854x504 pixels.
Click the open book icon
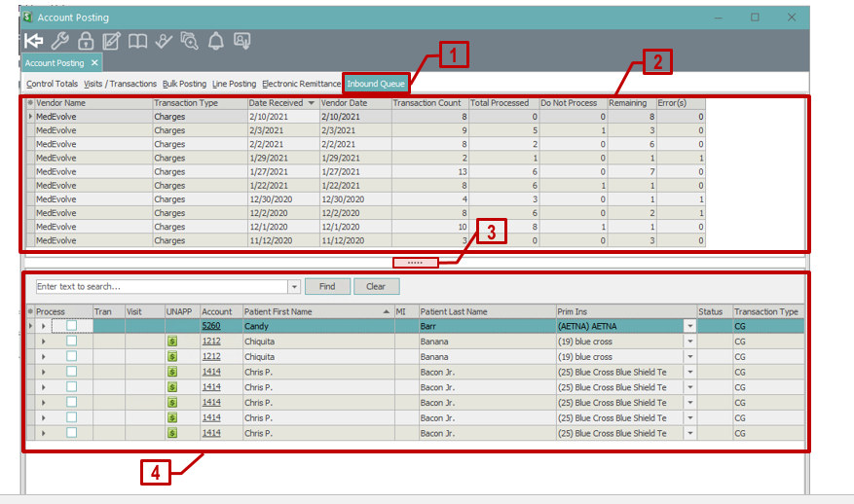click(x=138, y=40)
